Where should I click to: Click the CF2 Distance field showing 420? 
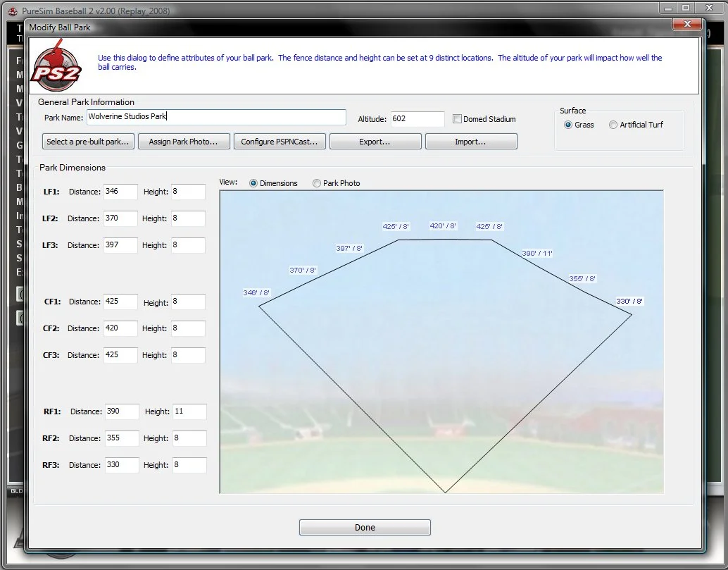coord(120,328)
